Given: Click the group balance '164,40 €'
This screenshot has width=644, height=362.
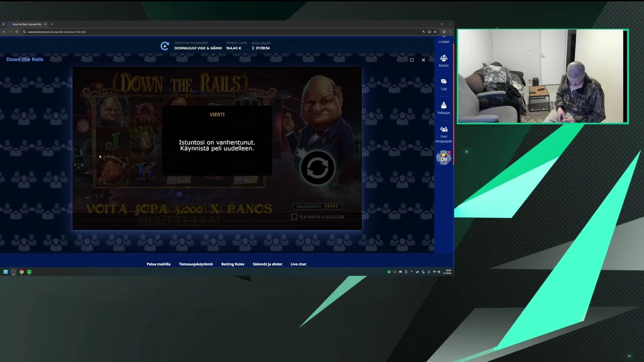Looking at the screenshot, I should tap(233, 48).
